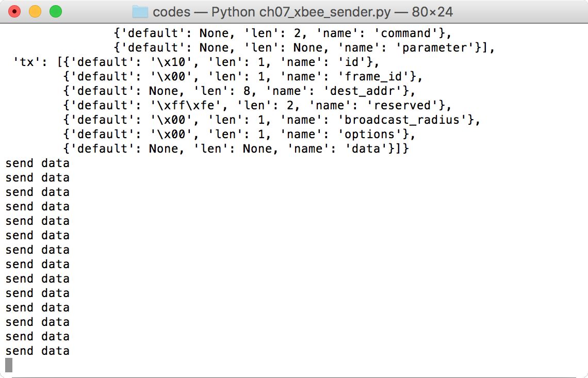Click the terminal cursor block at the bottom
The image size is (588, 378).
pos(9,365)
